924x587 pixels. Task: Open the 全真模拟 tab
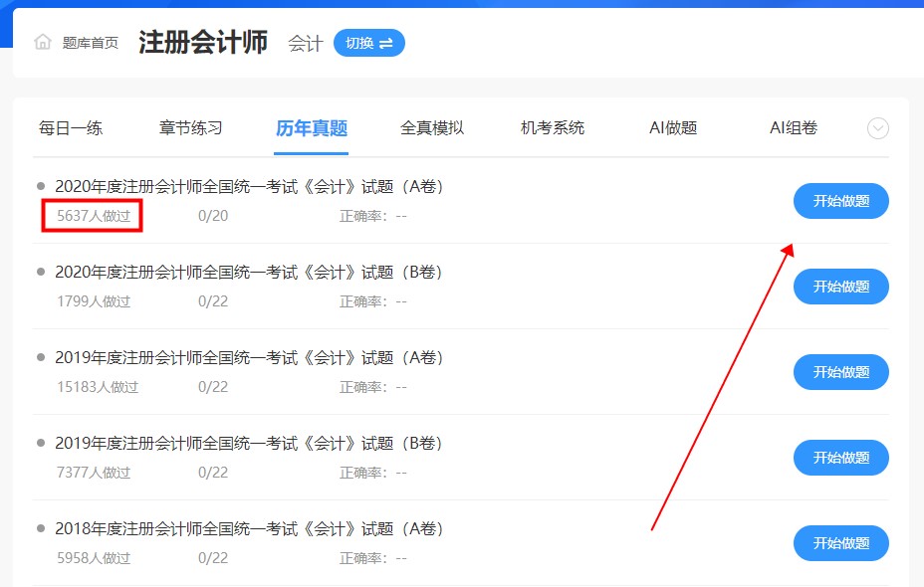[x=430, y=127]
